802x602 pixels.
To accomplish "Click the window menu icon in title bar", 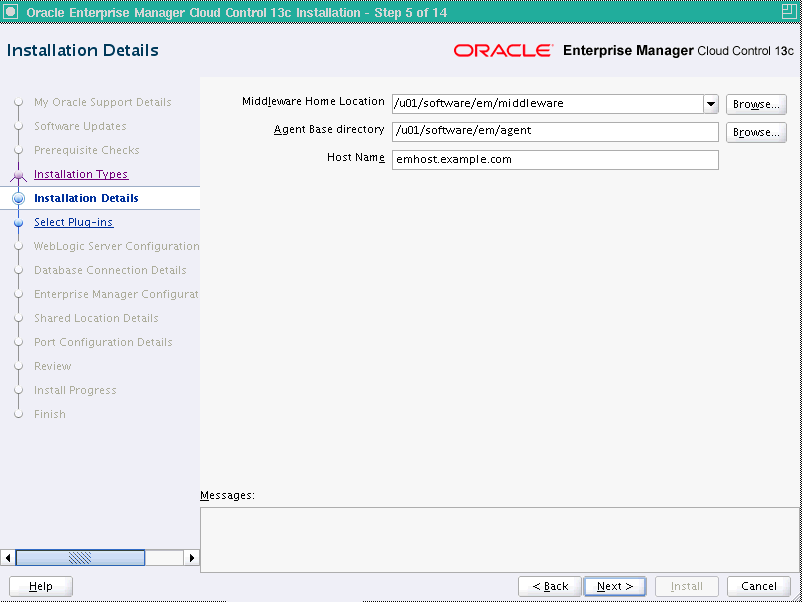I will coord(11,11).
